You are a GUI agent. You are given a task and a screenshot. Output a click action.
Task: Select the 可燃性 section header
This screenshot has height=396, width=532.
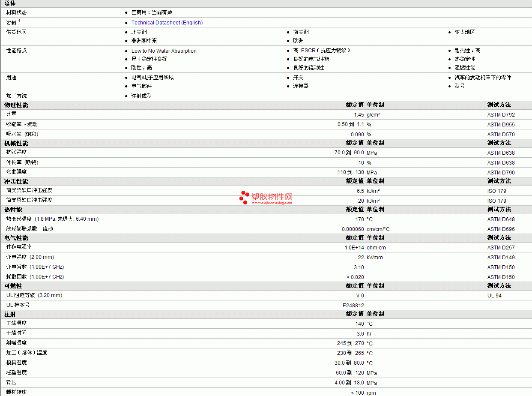(13, 286)
